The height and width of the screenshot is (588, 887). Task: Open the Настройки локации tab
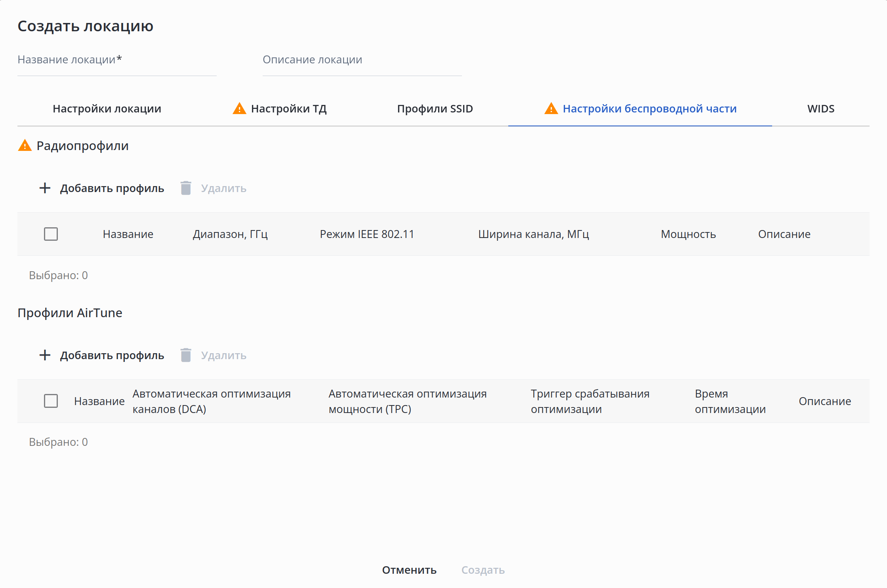(x=107, y=109)
